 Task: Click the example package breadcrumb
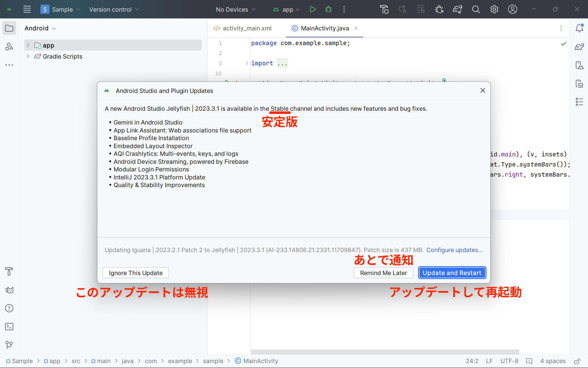point(180,361)
